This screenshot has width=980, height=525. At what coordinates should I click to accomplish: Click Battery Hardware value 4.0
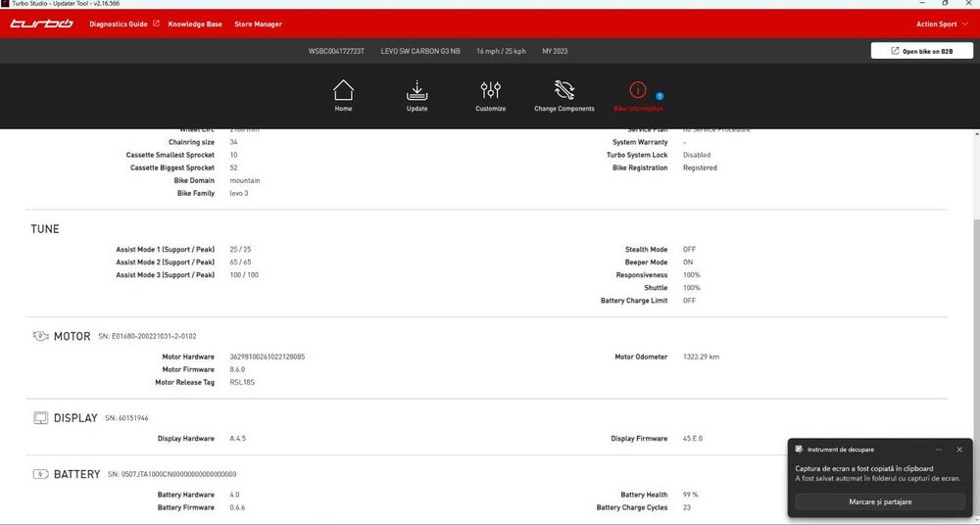tap(234, 495)
